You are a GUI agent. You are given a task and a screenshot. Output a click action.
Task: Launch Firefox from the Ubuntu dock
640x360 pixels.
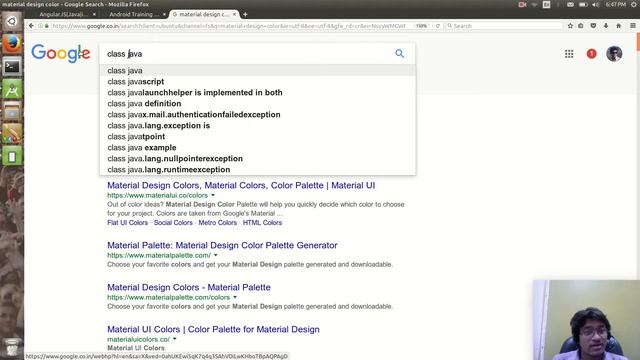tap(12, 43)
